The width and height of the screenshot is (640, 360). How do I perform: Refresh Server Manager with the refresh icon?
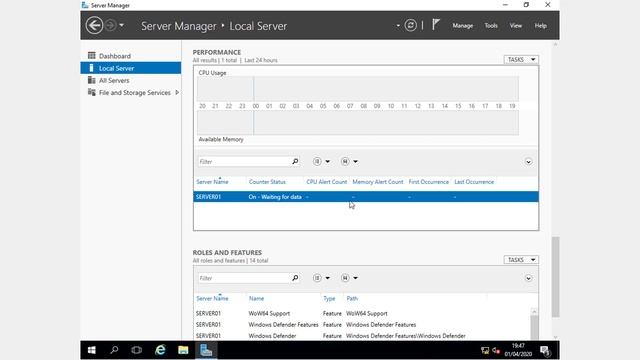tap(410, 25)
